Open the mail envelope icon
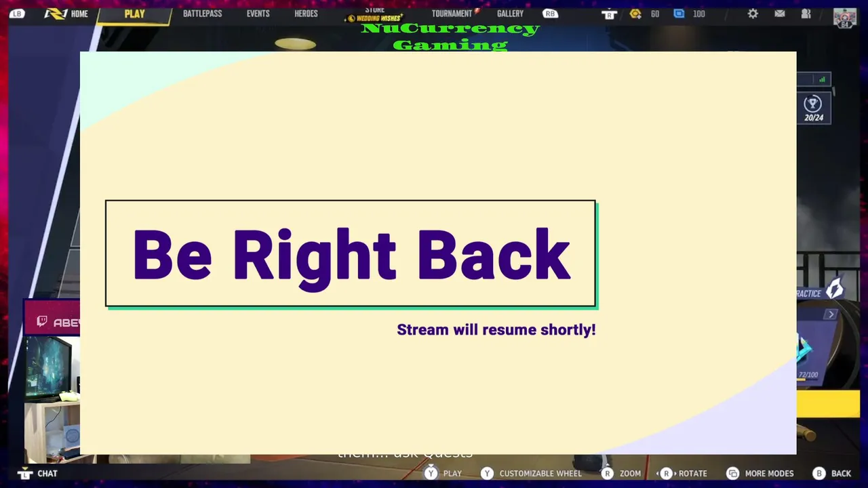 coord(780,14)
